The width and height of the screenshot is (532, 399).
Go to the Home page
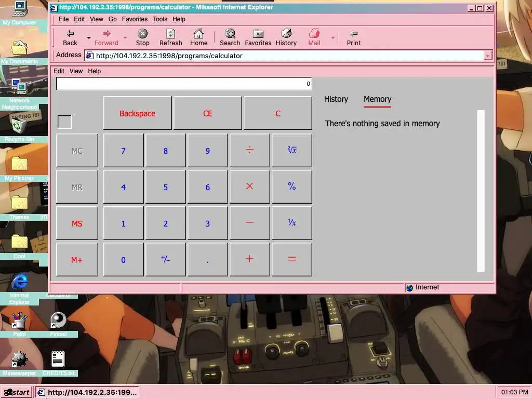tap(198, 37)
